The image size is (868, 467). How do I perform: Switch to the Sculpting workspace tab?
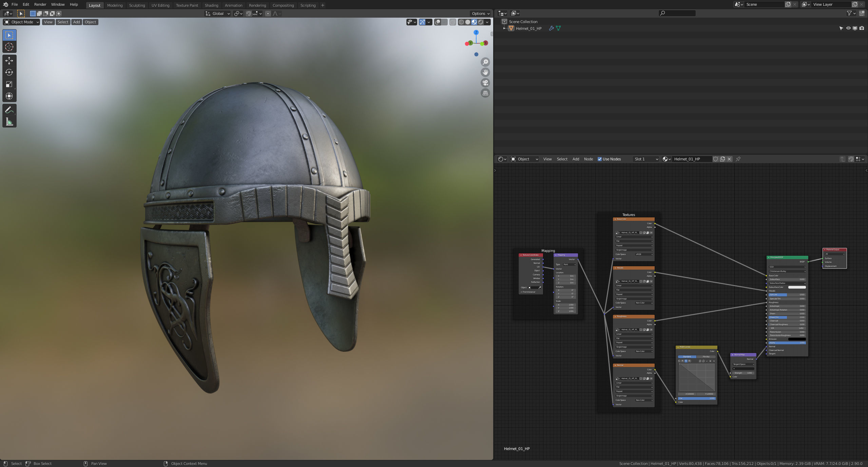click(137, 5)
